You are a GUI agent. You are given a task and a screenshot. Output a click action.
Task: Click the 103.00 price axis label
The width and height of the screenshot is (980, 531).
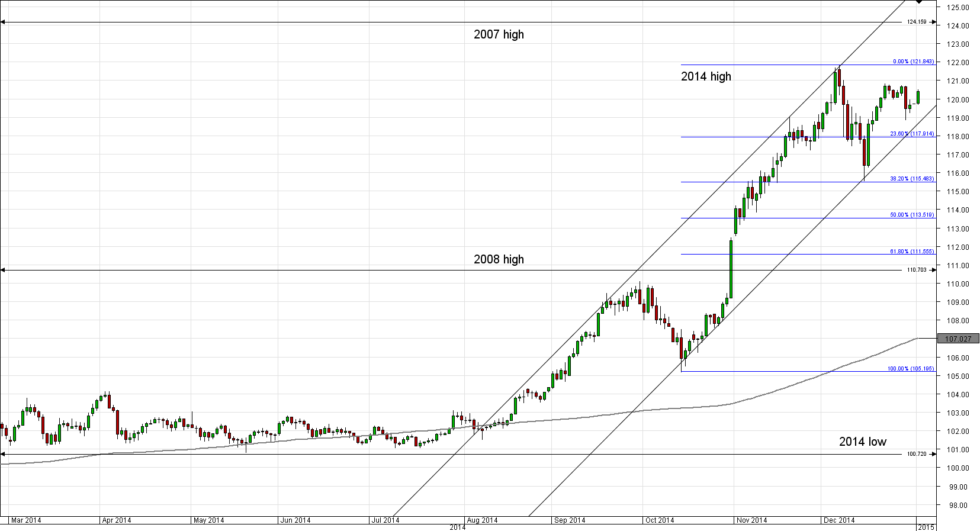click(x=957, y=413)
